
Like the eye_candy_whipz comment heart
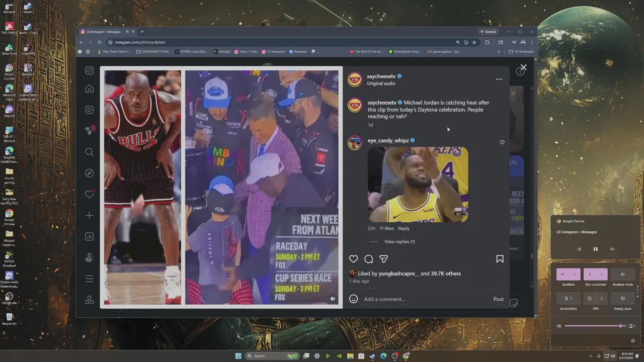(x=502, y=142)
